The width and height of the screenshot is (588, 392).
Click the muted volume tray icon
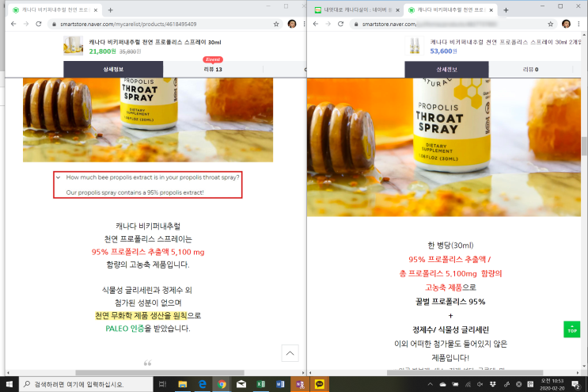point(480,384)
